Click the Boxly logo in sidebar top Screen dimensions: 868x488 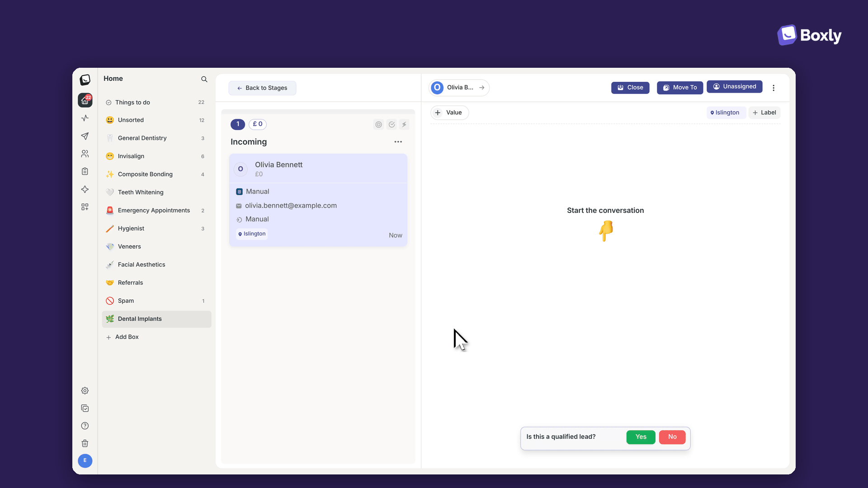85,80
